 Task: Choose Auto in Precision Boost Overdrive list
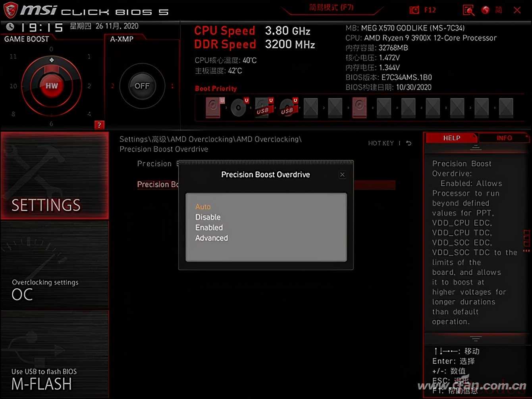pos(203,207)
